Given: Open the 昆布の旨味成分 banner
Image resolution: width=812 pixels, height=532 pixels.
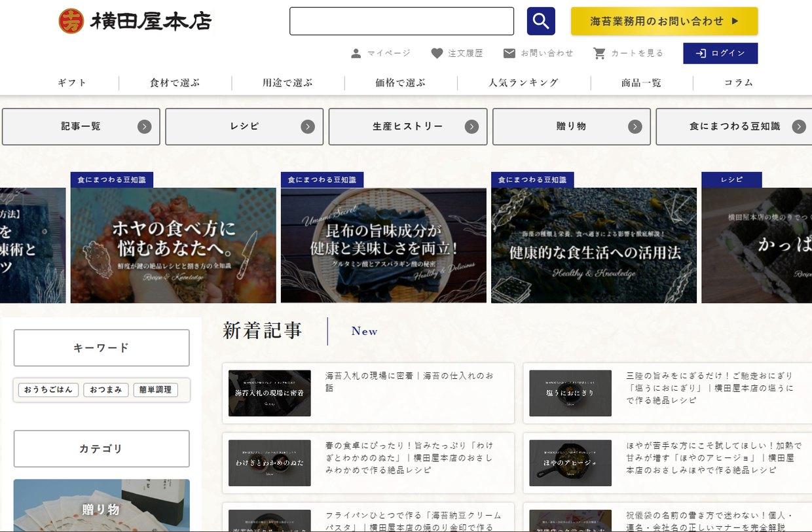Looking at the screenshot, I should (x=384, y=245).
